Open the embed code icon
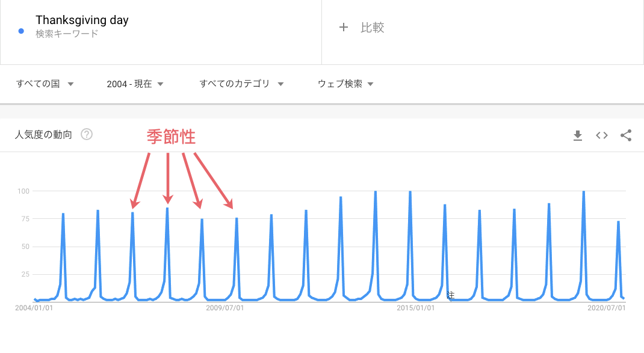Screen dimensions: 644x353 [x=602, y=135]
